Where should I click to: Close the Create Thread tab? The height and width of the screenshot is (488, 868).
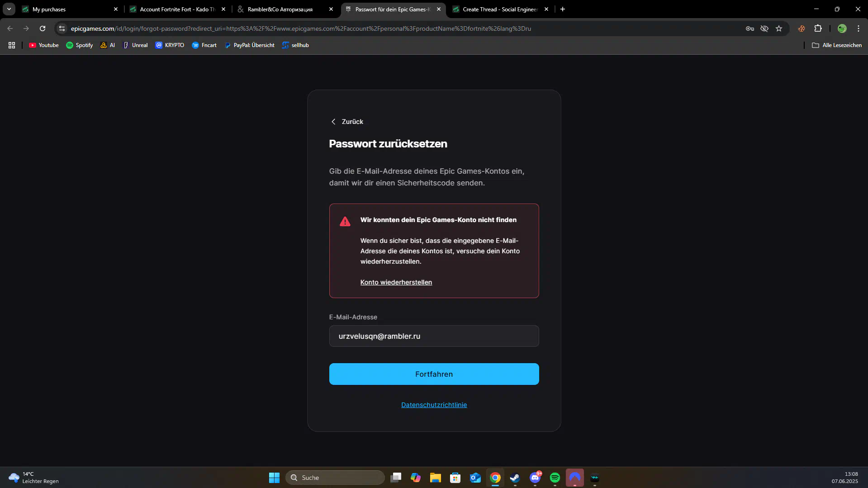click(546, 9)
